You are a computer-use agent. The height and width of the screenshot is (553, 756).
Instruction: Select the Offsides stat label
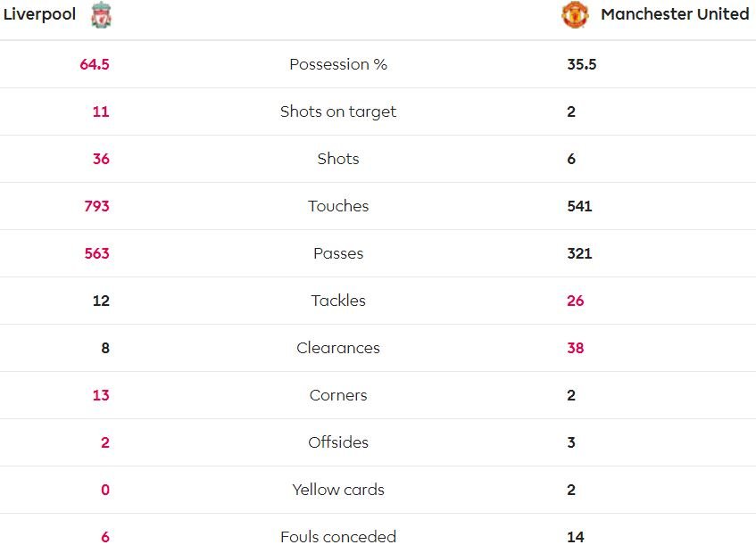click(x=338, y=442)
